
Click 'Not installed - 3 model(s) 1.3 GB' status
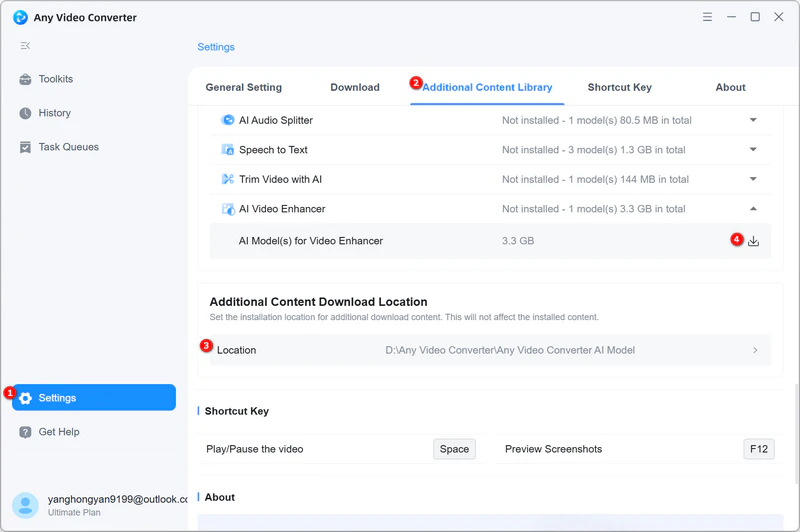593,150
